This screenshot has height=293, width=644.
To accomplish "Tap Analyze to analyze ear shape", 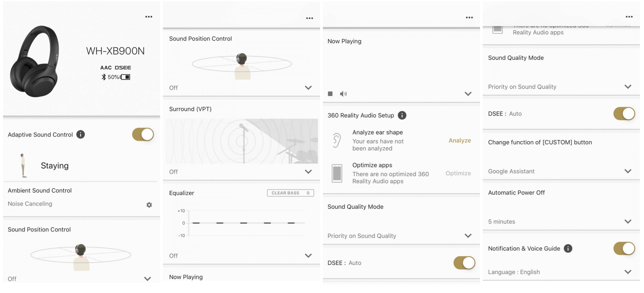I will tap(459, 140).
